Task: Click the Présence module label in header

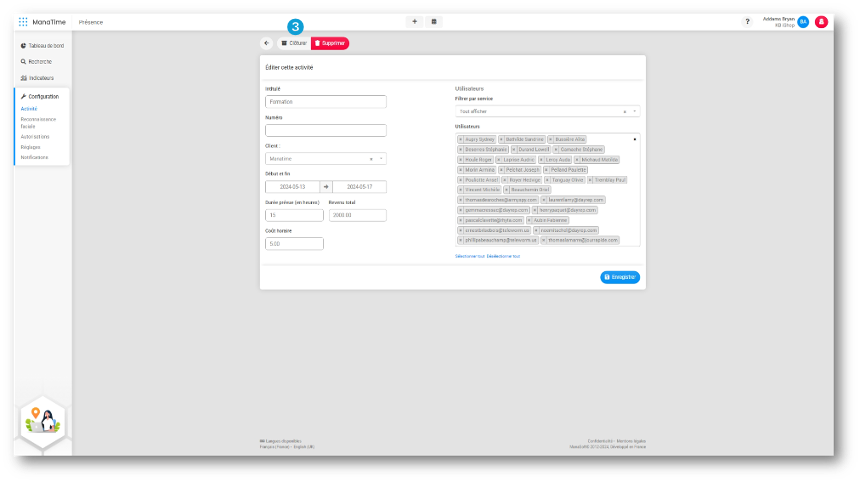Action: pyautogui.click(x=91, y=22)
